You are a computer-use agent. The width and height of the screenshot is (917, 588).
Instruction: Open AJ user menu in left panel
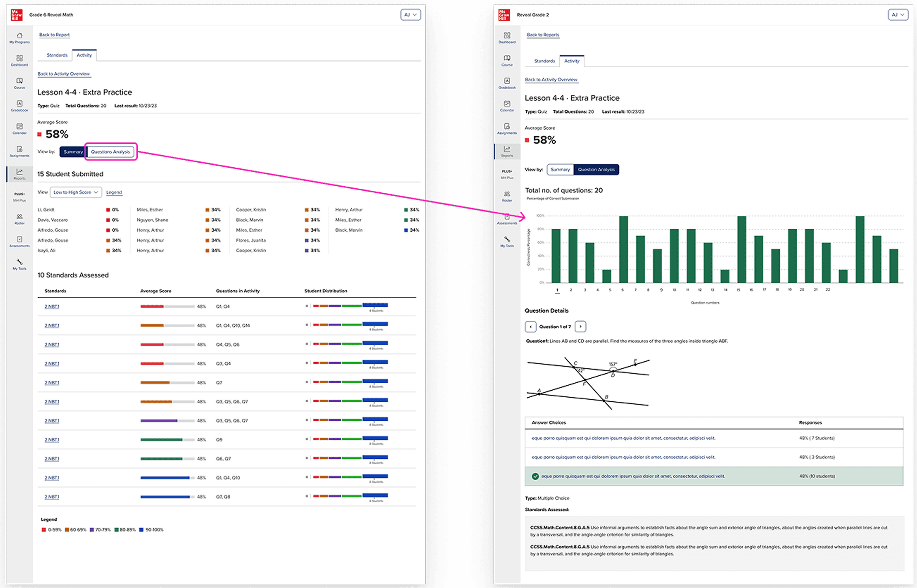point(410,15)
